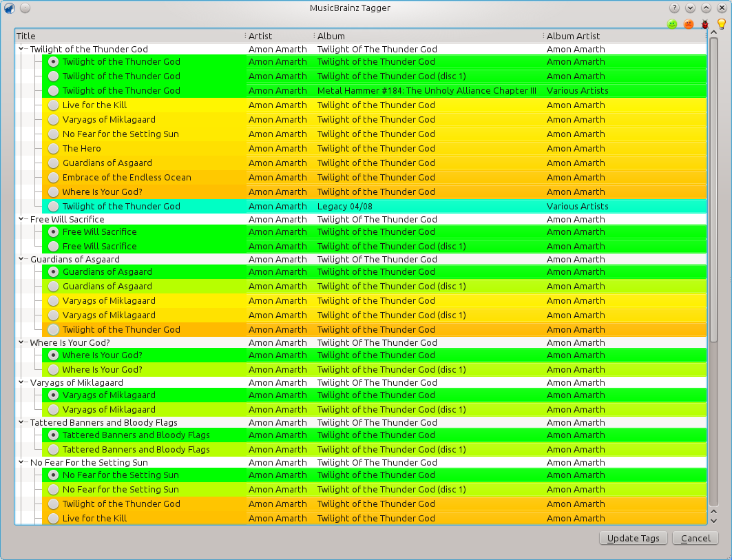This screenshot has height=560, width=732.
Task: Collapse the Tattered Banners and Bloody Flags group
Action: point(21,422)
